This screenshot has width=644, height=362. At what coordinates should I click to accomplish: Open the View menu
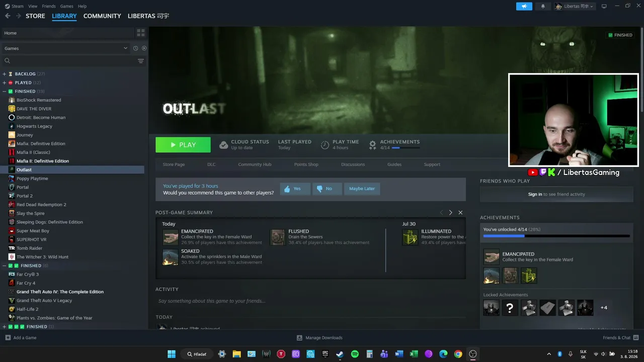33,6
